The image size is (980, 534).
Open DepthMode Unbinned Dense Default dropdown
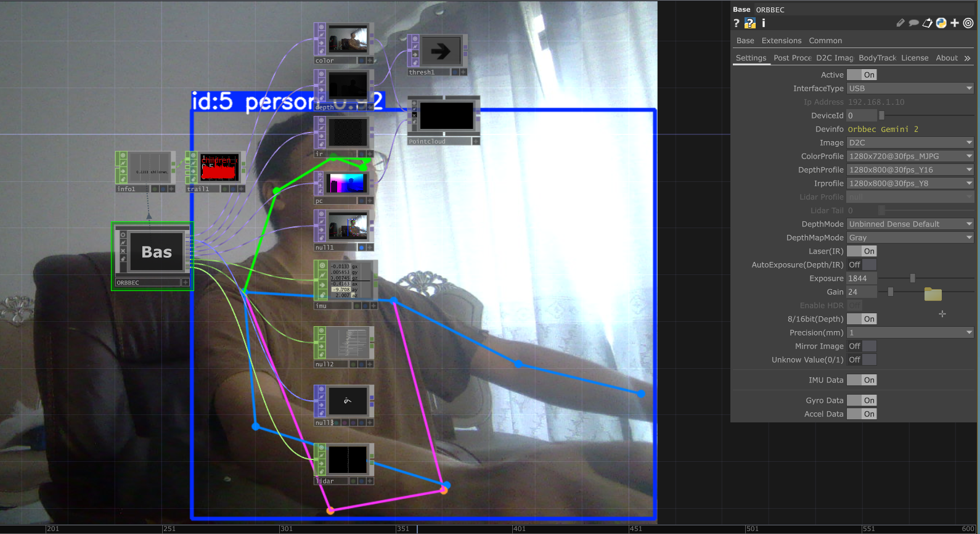pyautogui.click(x=910, y=224)
